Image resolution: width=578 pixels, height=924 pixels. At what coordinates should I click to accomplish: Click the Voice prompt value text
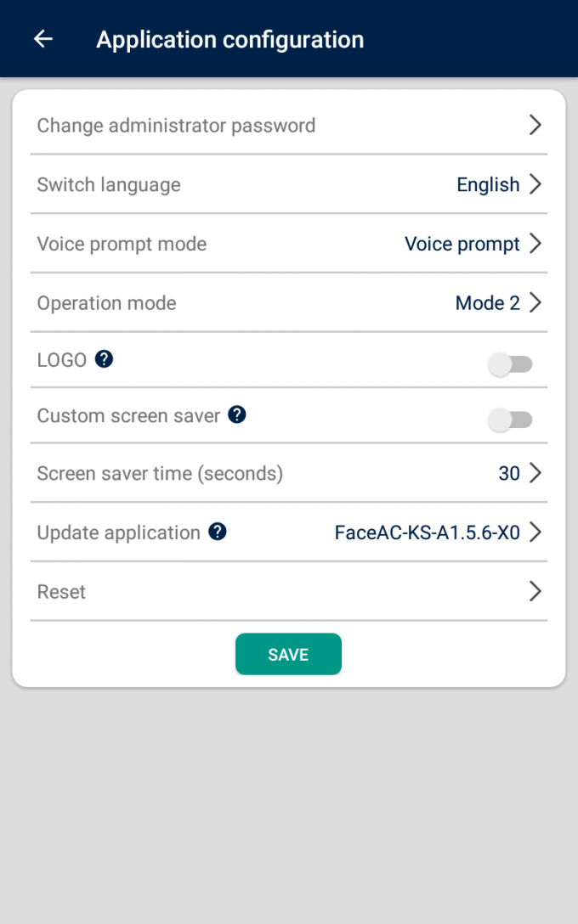coord(462,245)
